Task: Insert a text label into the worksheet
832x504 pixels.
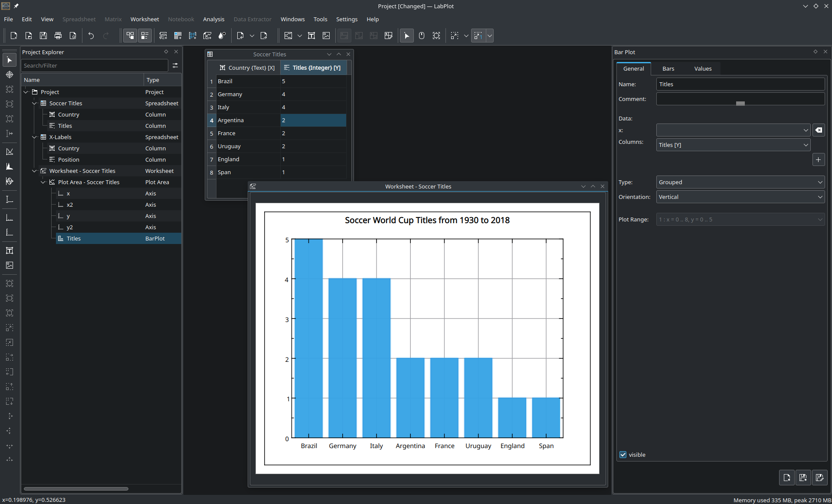Action: pos(311,36)
